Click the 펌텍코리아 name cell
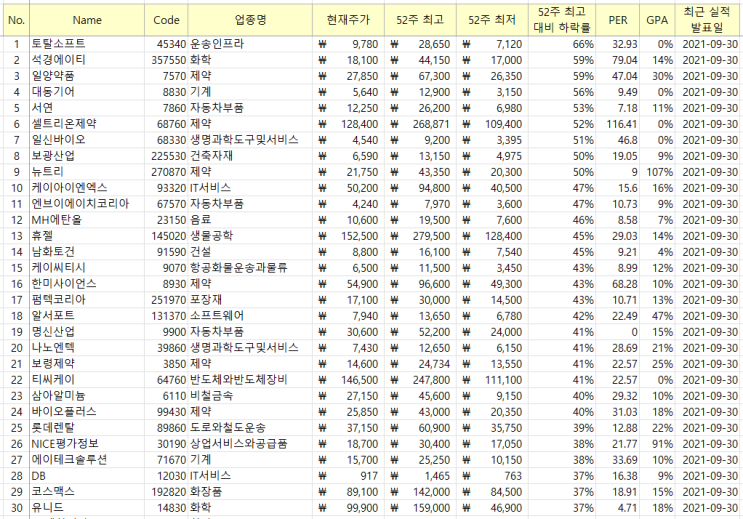The height and width of the screenshot is (519, 743). 87,300
